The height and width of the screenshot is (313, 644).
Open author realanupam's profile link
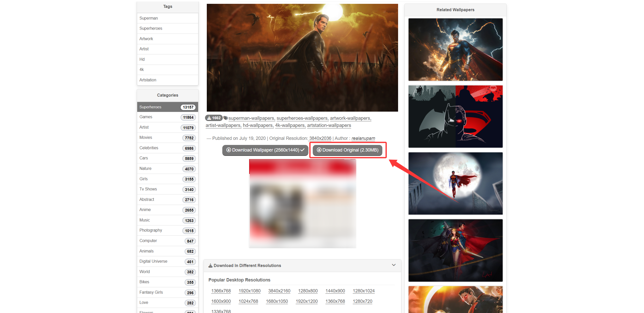[363, 138]
